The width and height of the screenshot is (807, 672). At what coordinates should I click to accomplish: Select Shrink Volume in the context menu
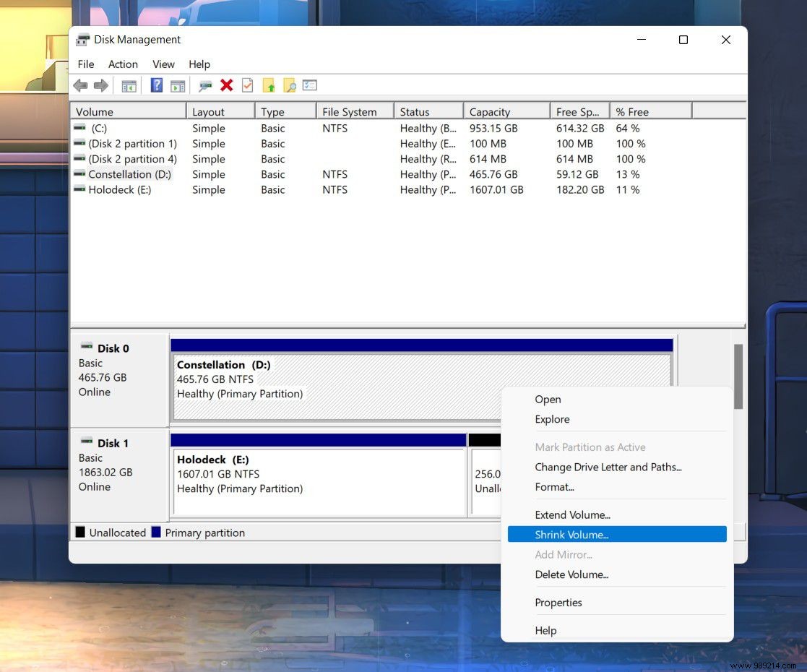pos(573,534)
